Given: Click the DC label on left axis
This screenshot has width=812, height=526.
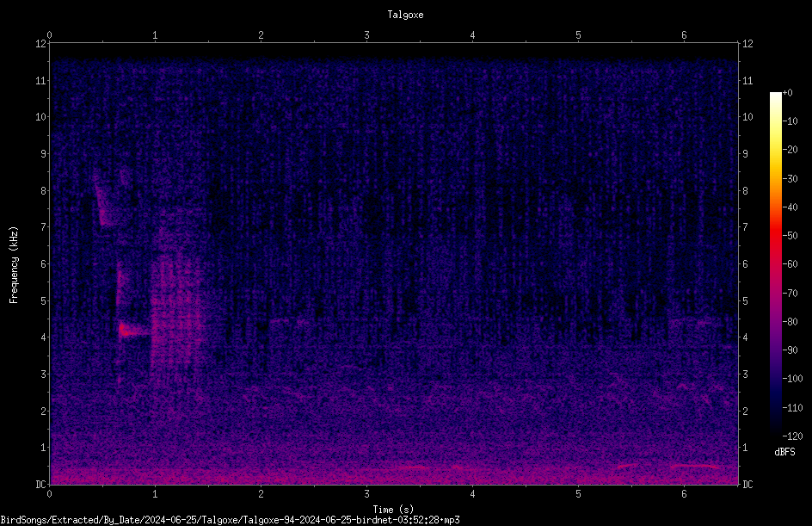Looking at the screenshot, I should click(x=41, y=485).
